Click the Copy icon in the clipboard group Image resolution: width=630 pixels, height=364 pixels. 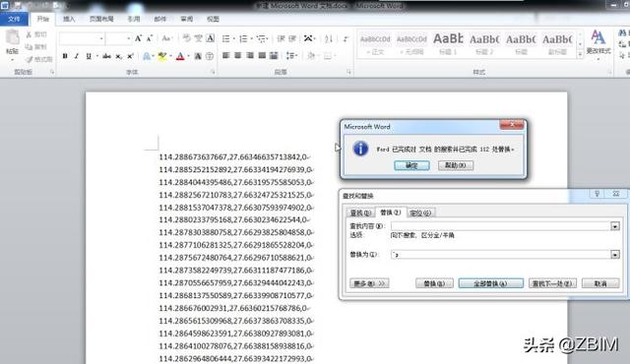click(29, 47)
